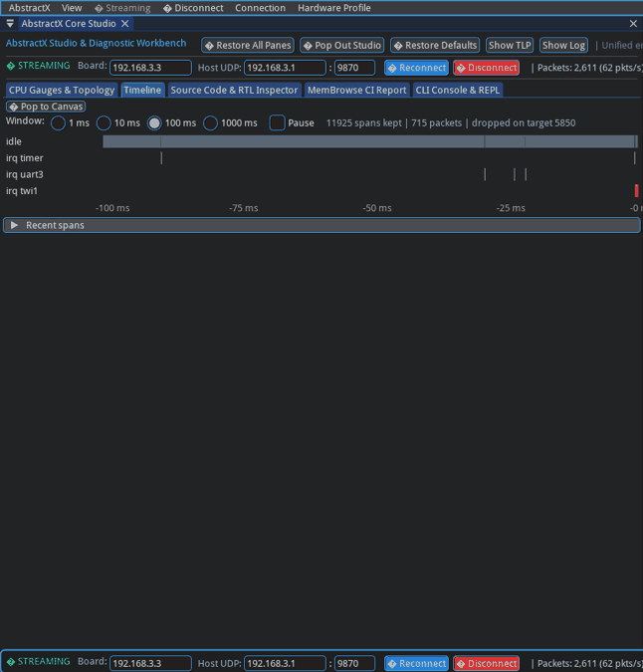Click the first irq timer tick marker
The width and height of the screenshot is (643, 672).
coord(161,157)
